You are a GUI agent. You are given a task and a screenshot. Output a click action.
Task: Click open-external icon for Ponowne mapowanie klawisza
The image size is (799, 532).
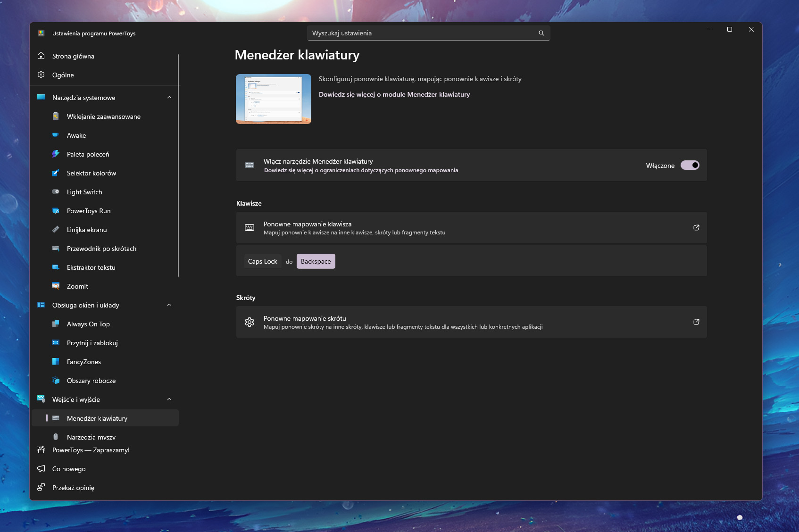point(696,228)
